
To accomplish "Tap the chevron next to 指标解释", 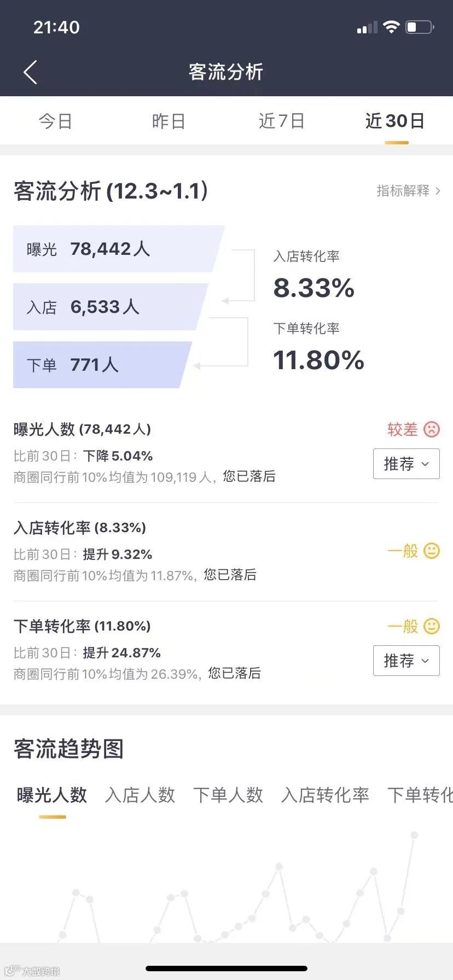I will 438,191.
